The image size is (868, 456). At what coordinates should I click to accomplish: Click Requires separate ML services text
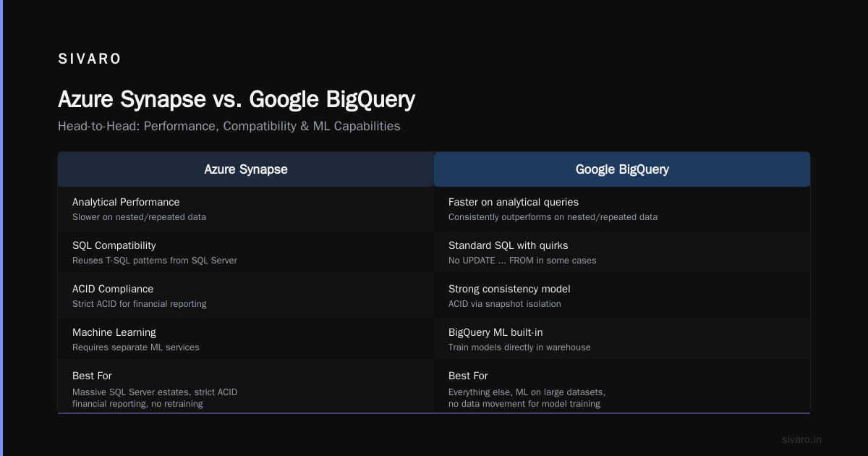(x=136, y=347)
